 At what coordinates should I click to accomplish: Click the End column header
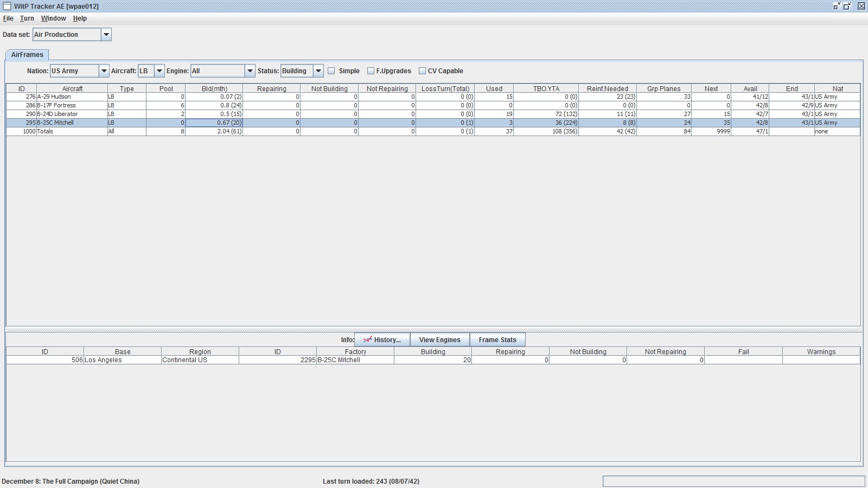792,88
